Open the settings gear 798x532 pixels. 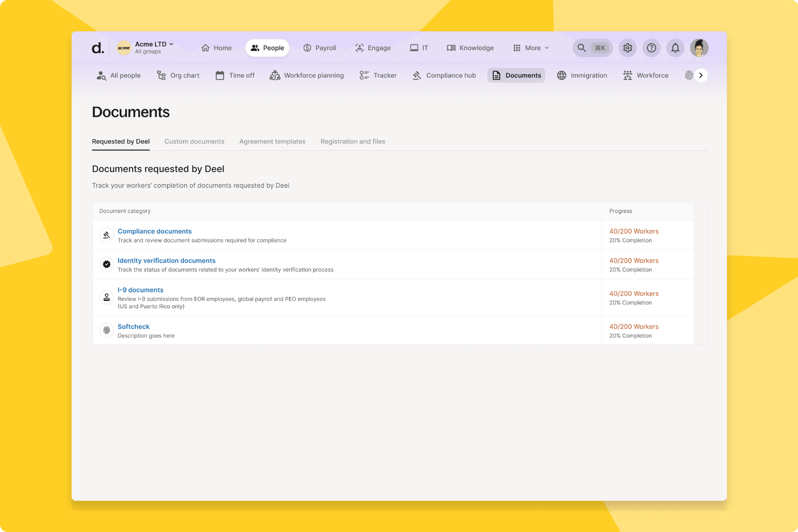[x=628, y=47]
